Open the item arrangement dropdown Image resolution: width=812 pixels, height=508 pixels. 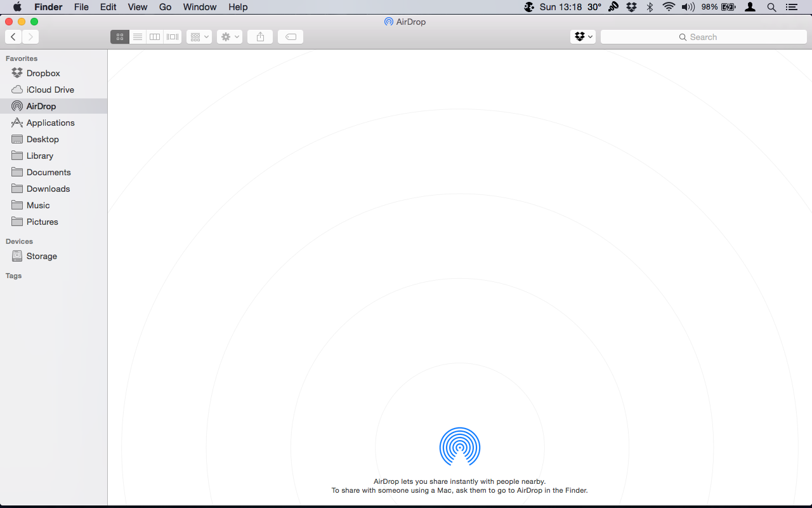pos(199,37)
